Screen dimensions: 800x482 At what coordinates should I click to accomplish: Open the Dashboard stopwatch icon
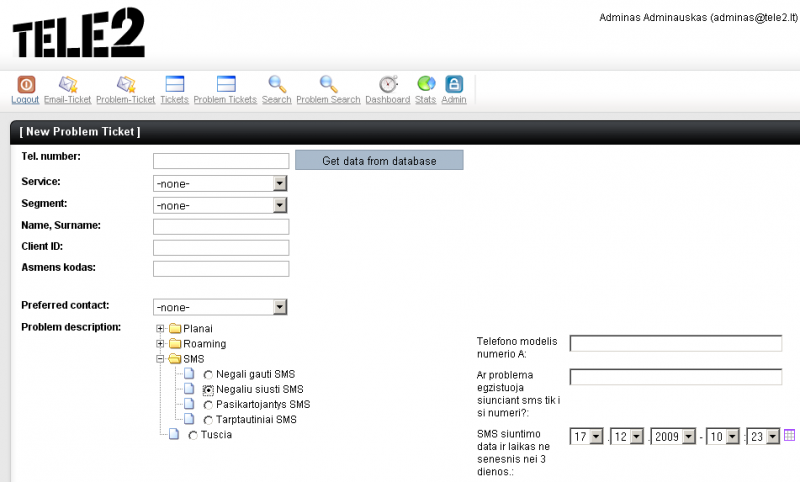click(388, 84)
